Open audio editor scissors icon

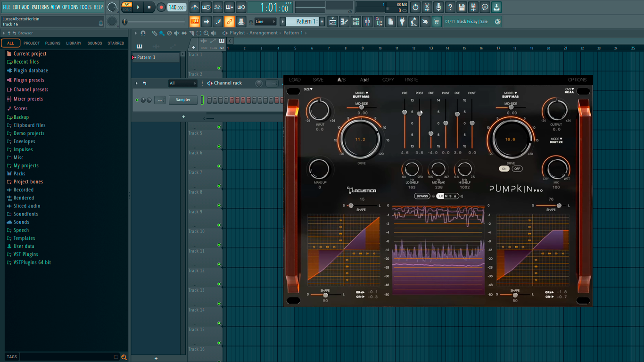pyautogui.click(x=427, y=7)
